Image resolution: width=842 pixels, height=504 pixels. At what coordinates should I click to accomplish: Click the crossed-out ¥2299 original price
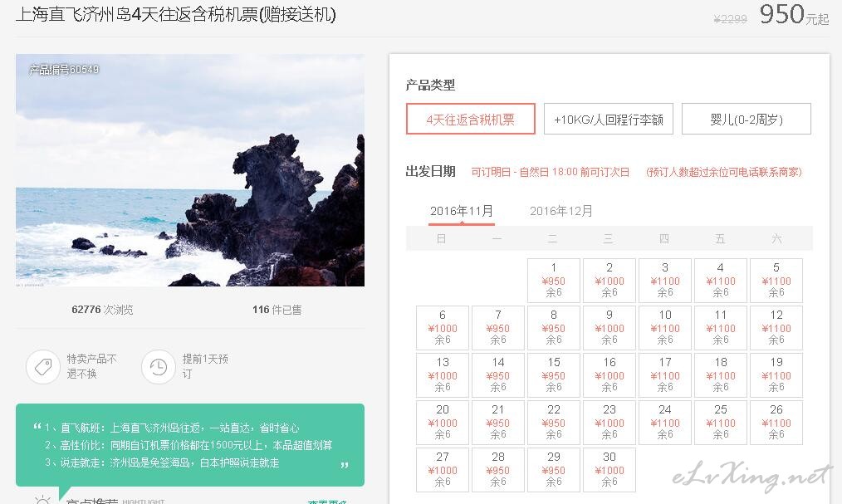pyautogui.click(x=730, y=19)
